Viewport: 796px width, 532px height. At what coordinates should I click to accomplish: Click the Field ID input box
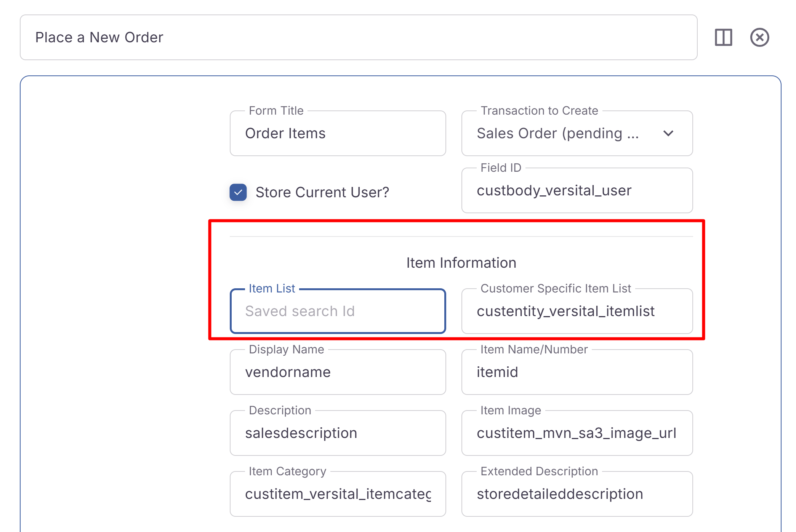click(x=577, y=190)
